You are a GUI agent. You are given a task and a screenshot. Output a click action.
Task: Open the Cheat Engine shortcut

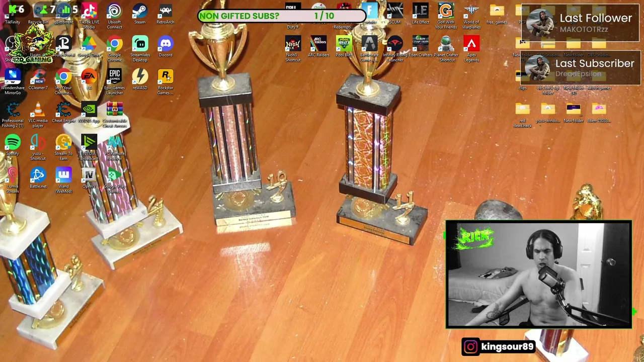[63, 112]
